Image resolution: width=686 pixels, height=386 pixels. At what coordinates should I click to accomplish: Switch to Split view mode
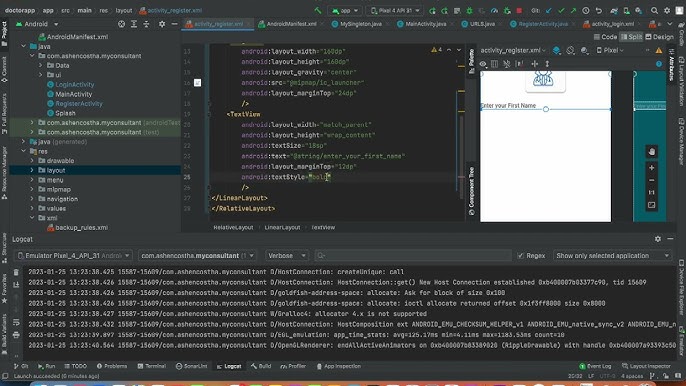pos(631,37)
